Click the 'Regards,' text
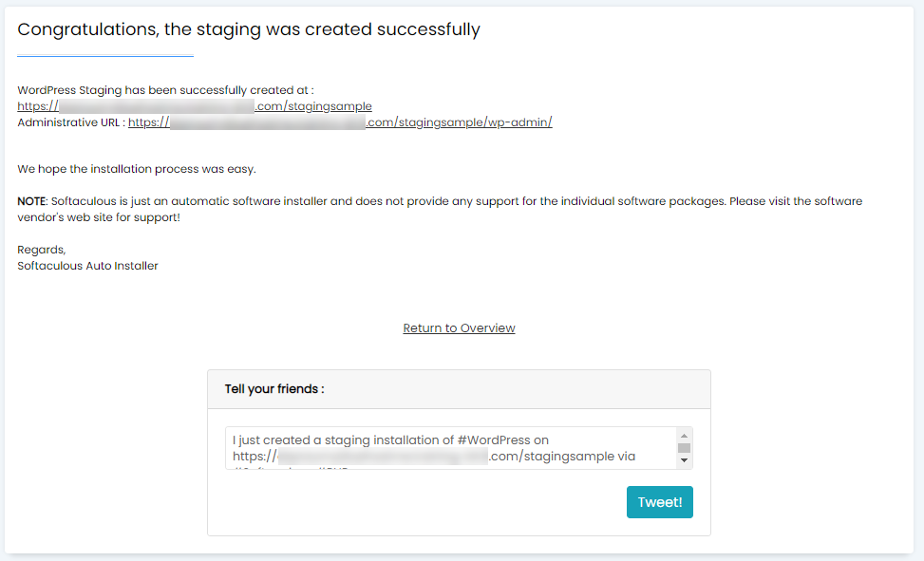Screen dimensions: 924x561 pos(41,250)
